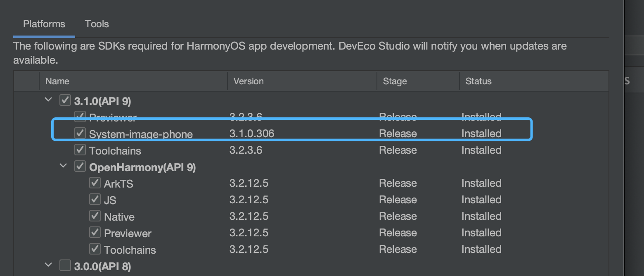The width and height of the screenshot is (644, 276).
Task: Toggle the System-image-phone checkbox
Action: (x=80, y=133)
